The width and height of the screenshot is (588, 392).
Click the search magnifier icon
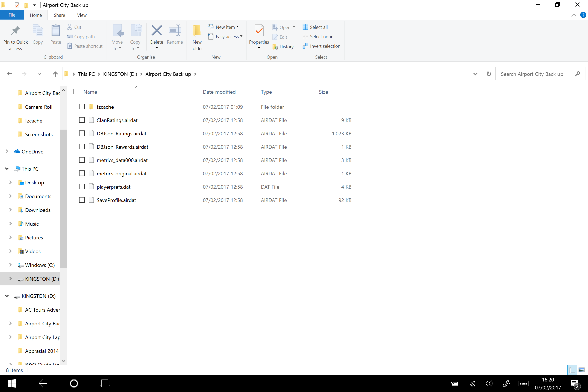(x=577, y=74)
